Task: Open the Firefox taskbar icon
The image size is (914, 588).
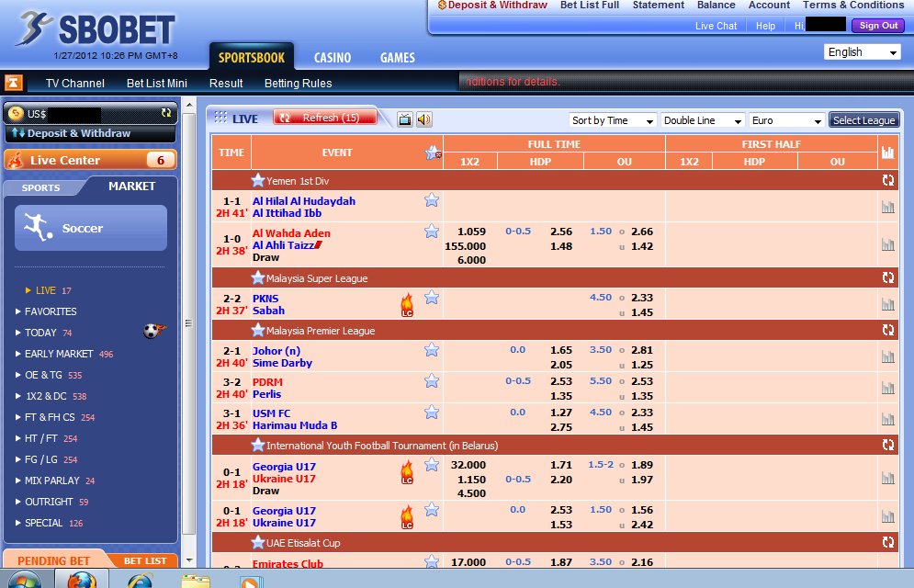Action: click(x=82, y=580)
